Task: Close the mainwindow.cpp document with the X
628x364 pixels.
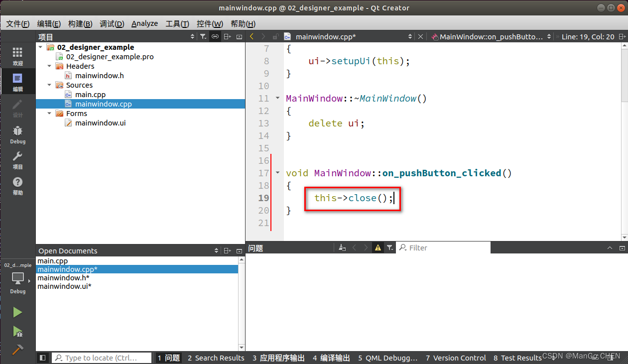Action: click(420, 36)
